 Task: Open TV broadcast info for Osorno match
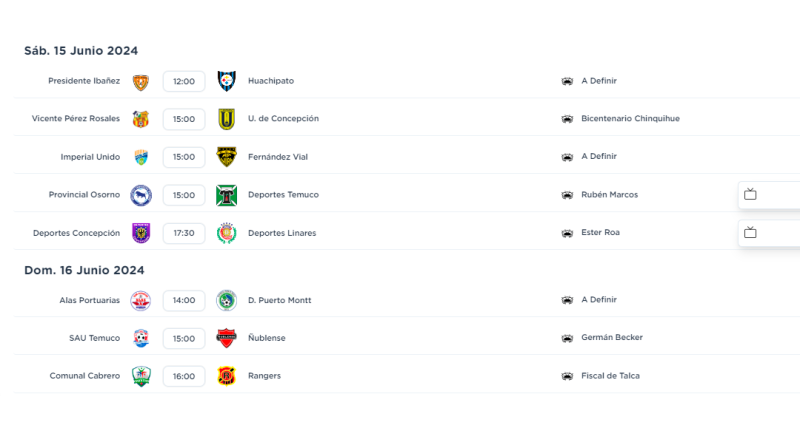coord(750,195)
